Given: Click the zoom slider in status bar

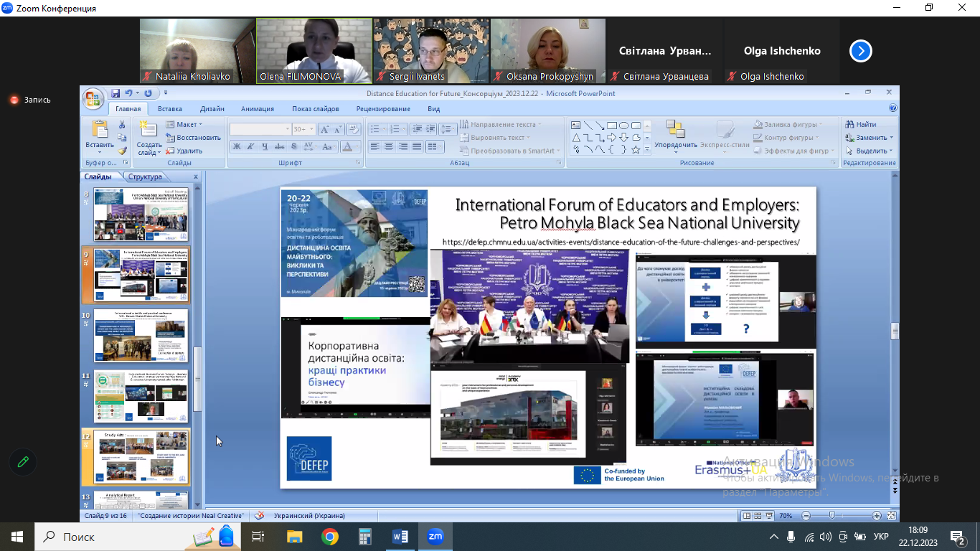Looking at the screenshot, I should point(831,516).
